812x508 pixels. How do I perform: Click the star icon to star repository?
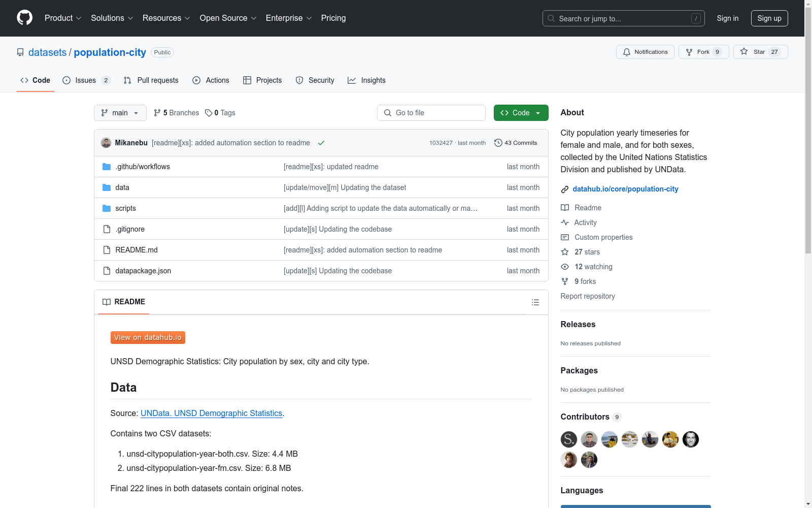[x=744, y=52]
